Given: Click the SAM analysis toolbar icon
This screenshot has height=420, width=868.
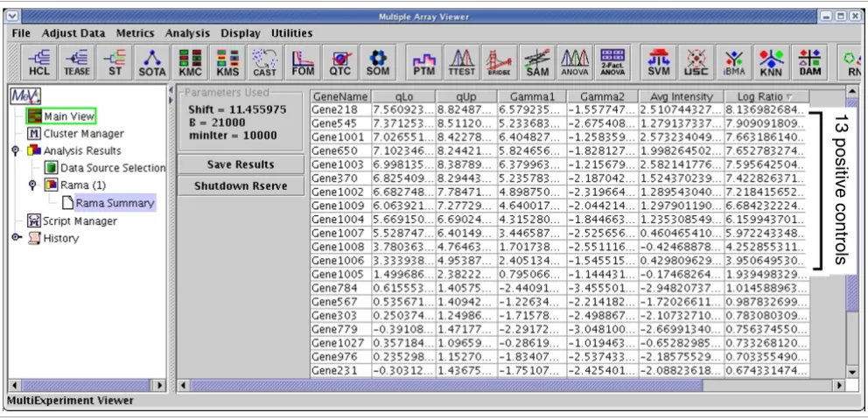Looking at the screenshot, I should click(537, 62).
